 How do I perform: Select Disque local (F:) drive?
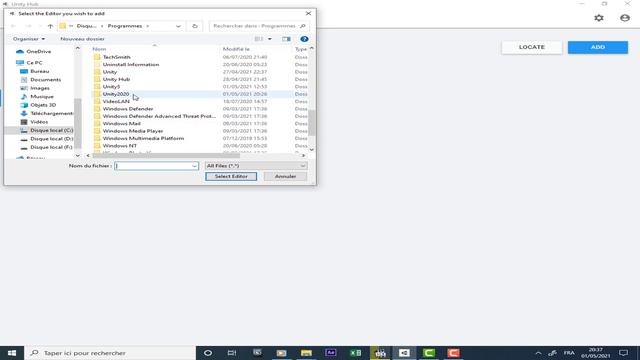point(51,147)
